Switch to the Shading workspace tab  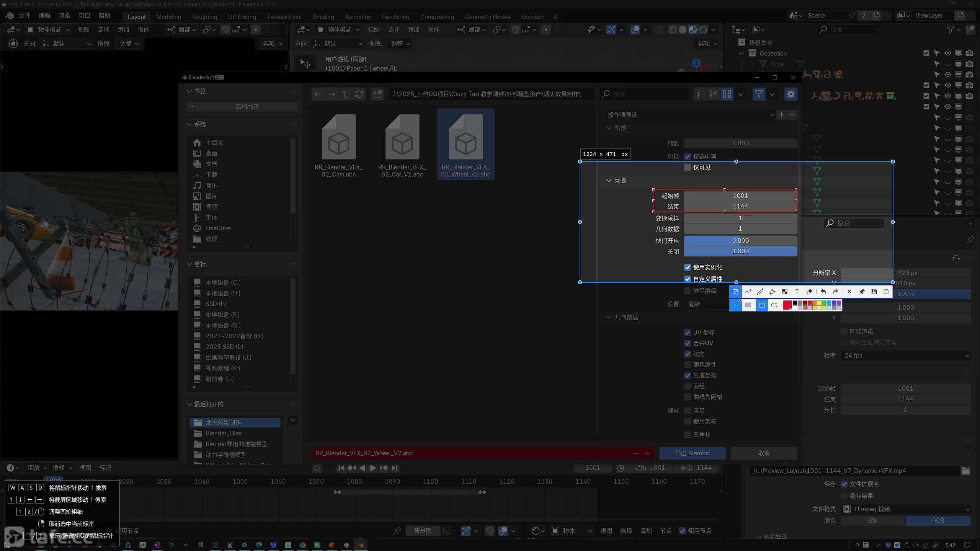click(323, 17)
